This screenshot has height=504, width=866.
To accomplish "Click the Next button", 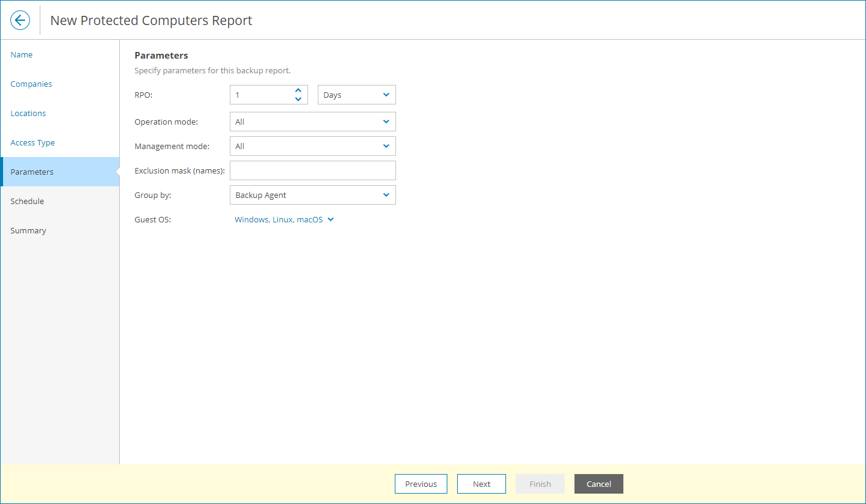I will click(x=481, y=483).
